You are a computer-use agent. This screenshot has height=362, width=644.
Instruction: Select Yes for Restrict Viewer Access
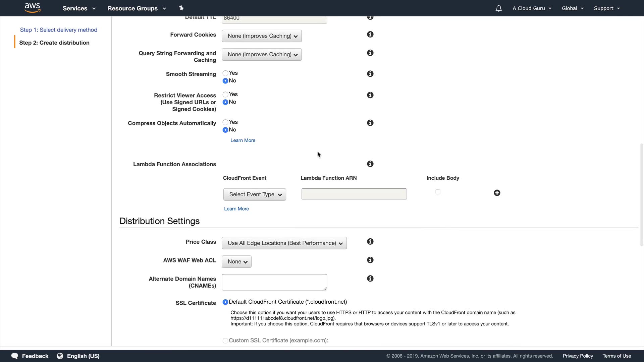click(225, 95)
